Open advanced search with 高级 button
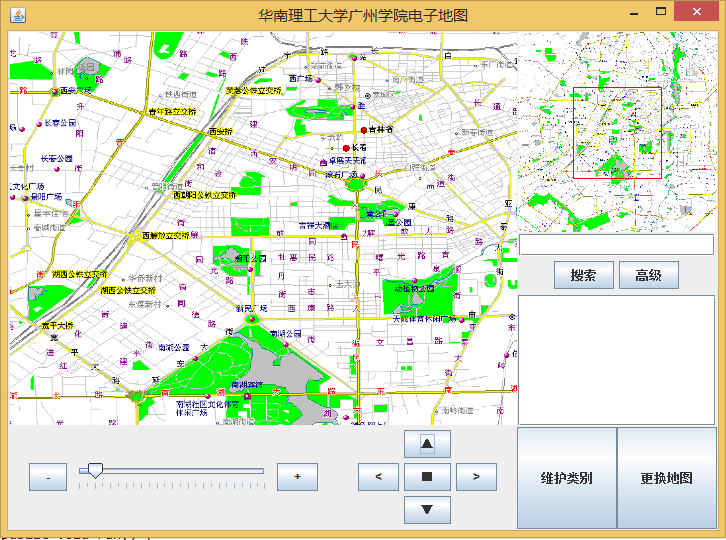The width and height of the screenshot is (726, 540). (x=648, y=275)
